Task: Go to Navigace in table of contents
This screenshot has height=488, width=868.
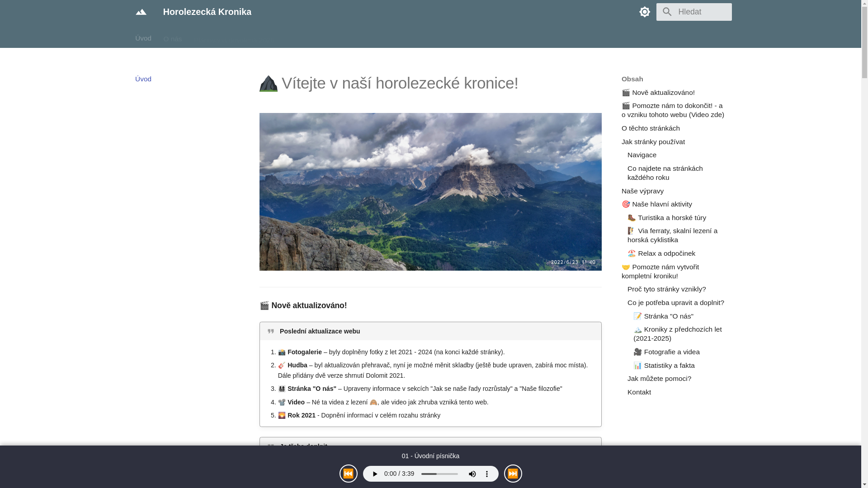Action: point(642,155)
